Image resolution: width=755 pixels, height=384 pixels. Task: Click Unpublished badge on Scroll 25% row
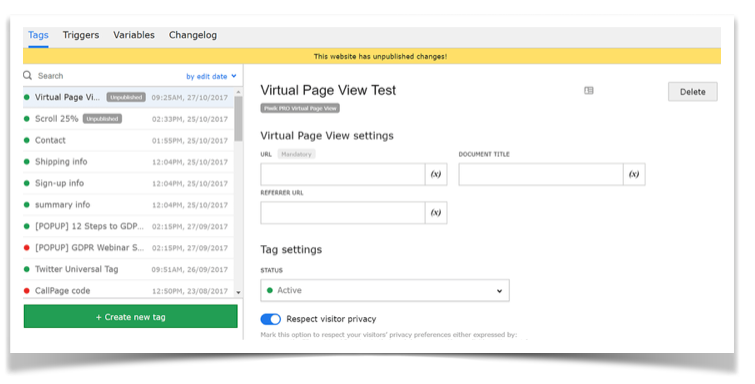(x=102, y=119)
